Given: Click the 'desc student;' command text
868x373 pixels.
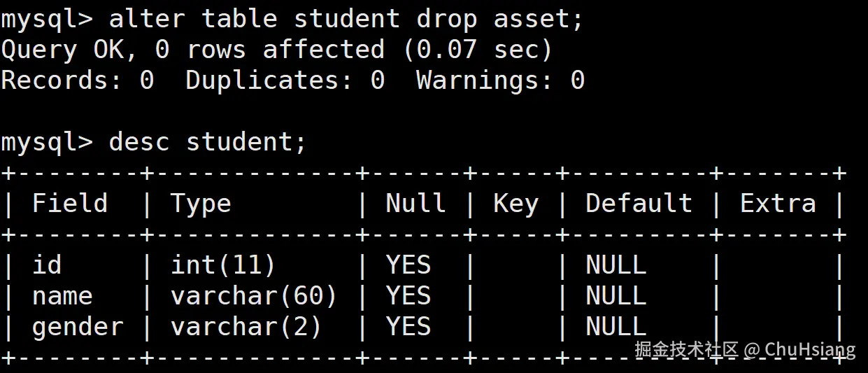Looking at the screenshot, I should 208,142.
